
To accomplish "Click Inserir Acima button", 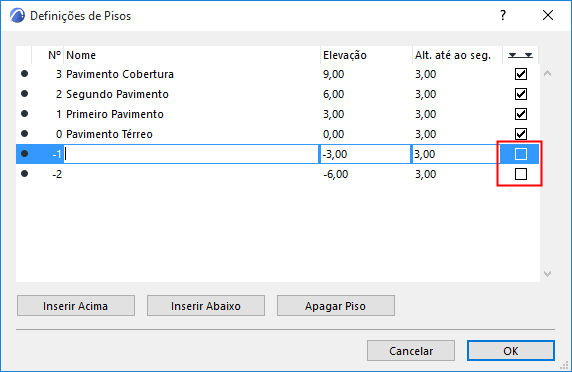I will pyautogui.click(x=76, y=306).
